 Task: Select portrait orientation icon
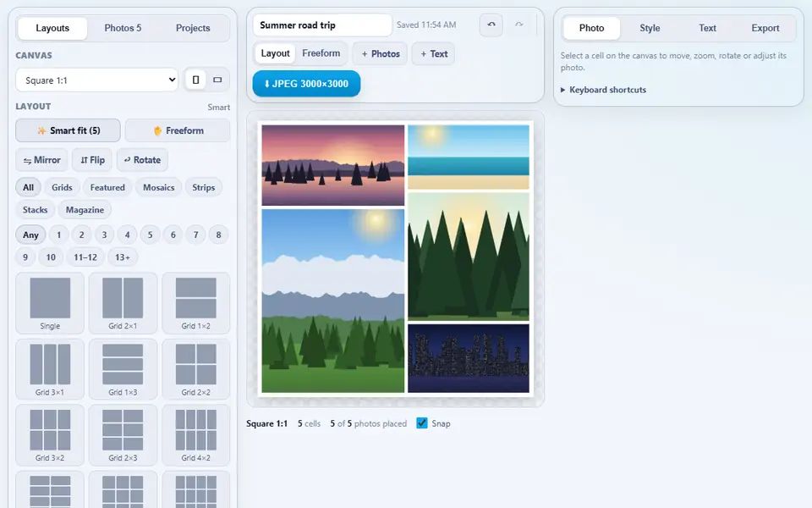[195, 80]
